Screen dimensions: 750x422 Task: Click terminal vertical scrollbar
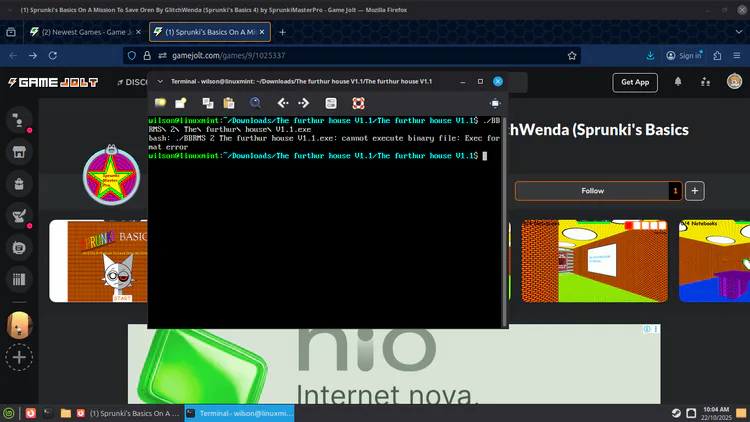[x=504, y=222]
